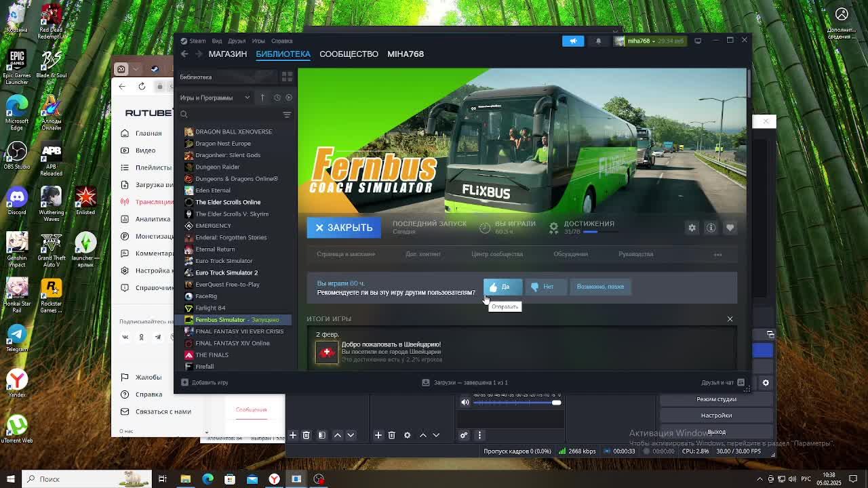Open the Друзья menu

[237, 41]
